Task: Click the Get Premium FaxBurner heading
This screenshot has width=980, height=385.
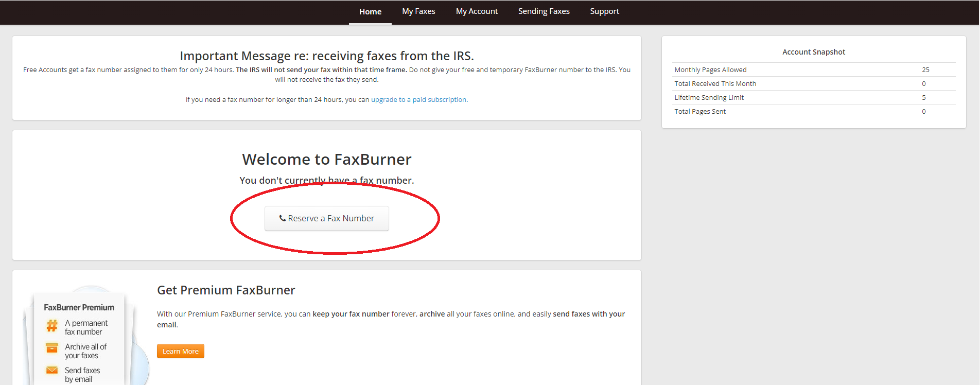Action: tap(226, 290)
